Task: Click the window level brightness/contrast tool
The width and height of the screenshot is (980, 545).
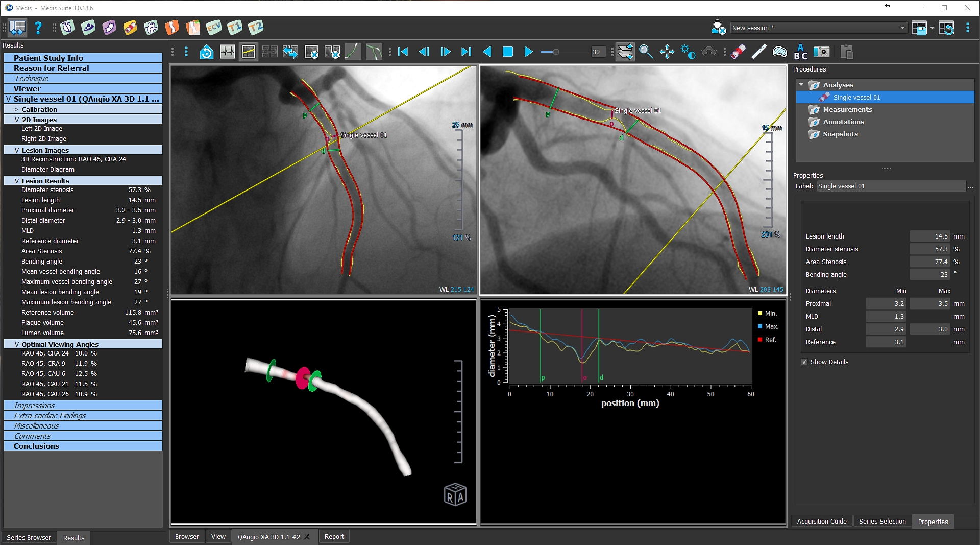Action: click(688, 52)
